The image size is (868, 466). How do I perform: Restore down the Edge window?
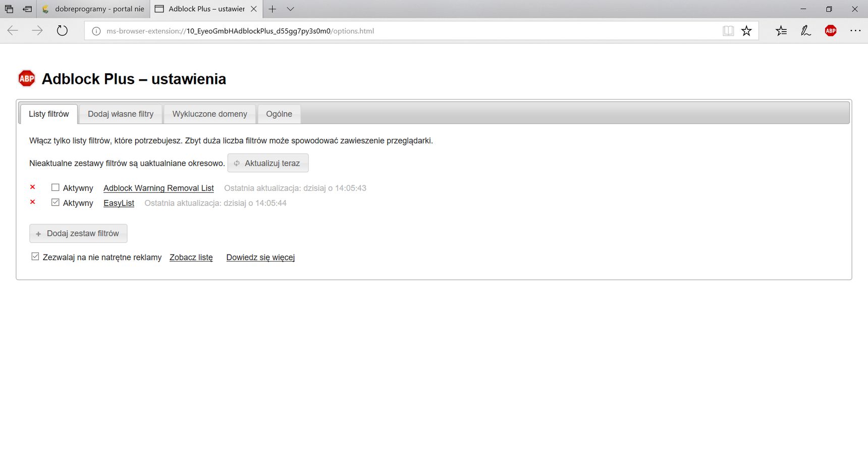829,9
